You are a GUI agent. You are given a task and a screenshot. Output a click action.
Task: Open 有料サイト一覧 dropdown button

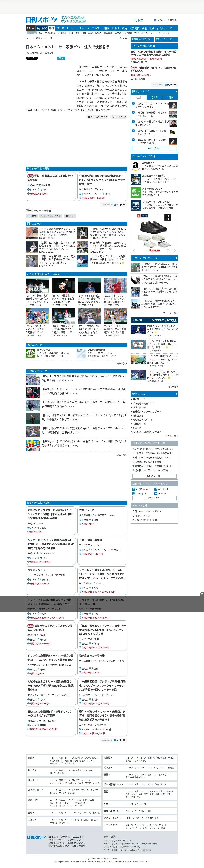[166, 39]
